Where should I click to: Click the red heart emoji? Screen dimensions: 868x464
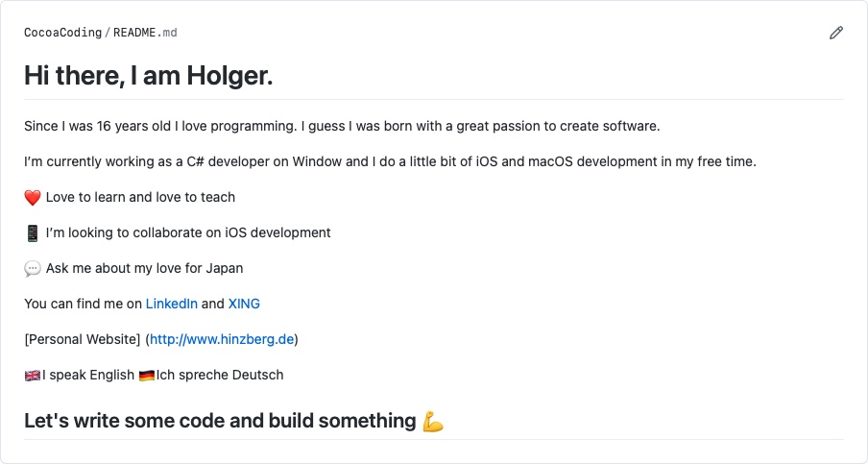[x=33, y=198]
